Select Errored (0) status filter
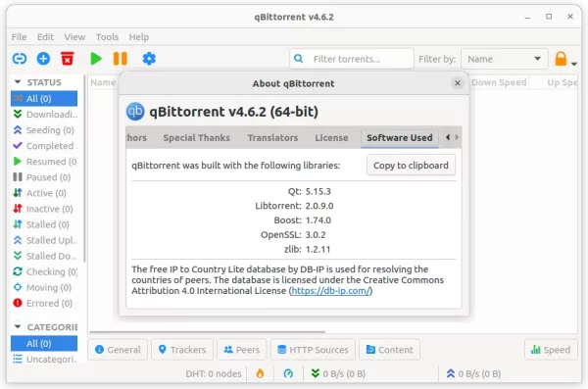Screen dimensions: 588x389 (x=44, y=304)
